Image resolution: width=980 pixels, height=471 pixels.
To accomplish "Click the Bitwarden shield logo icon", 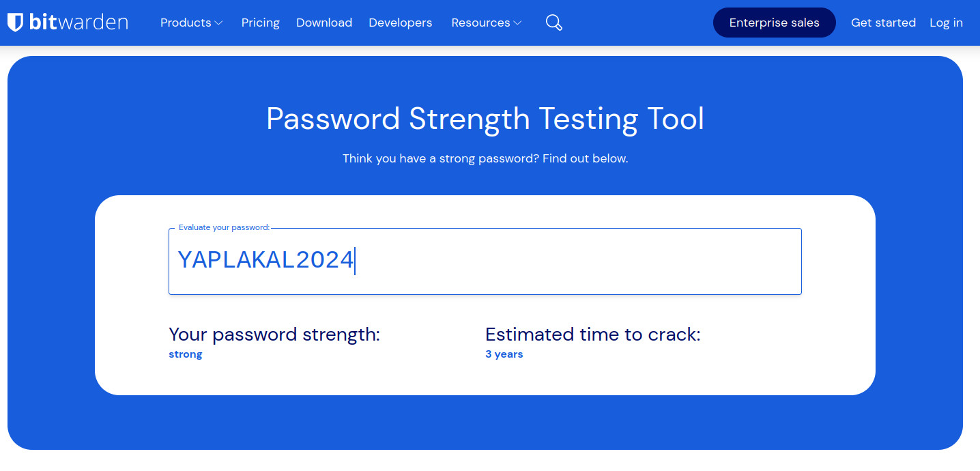I will click(15, 23).
